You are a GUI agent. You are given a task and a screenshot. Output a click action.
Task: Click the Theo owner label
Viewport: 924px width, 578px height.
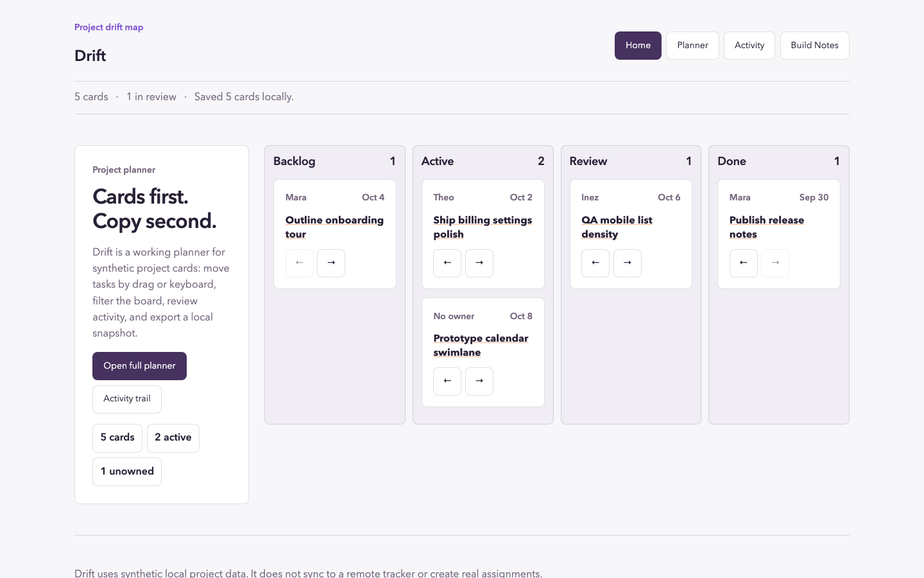[x=443, y=198]
